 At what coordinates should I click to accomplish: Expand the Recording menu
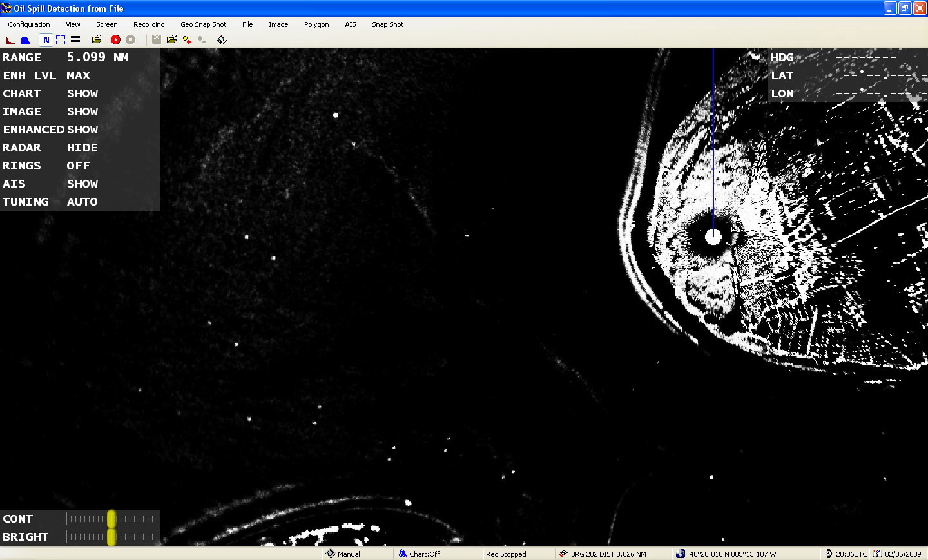(149, 24)
